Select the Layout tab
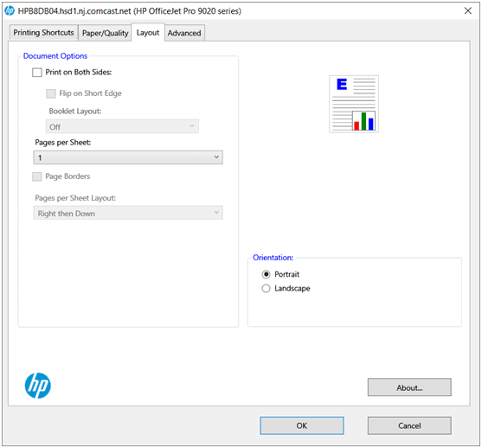 coord(148,32)
